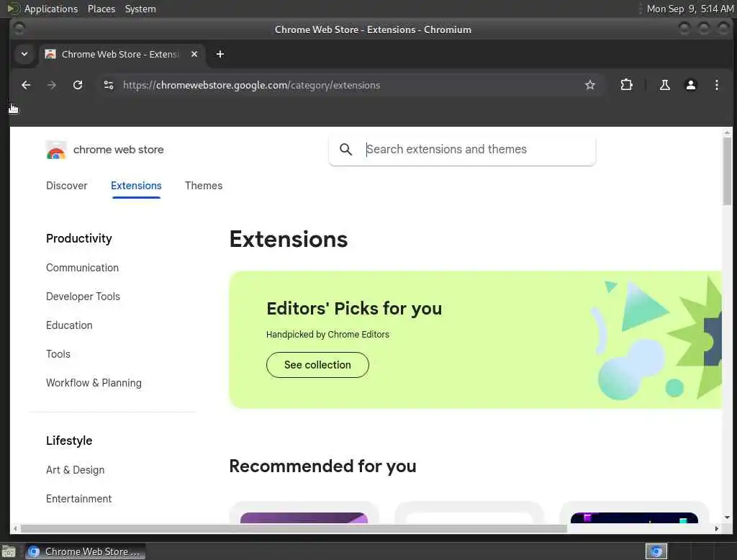
Task: Open Lifestyle category heading
Action: [69, 441]
